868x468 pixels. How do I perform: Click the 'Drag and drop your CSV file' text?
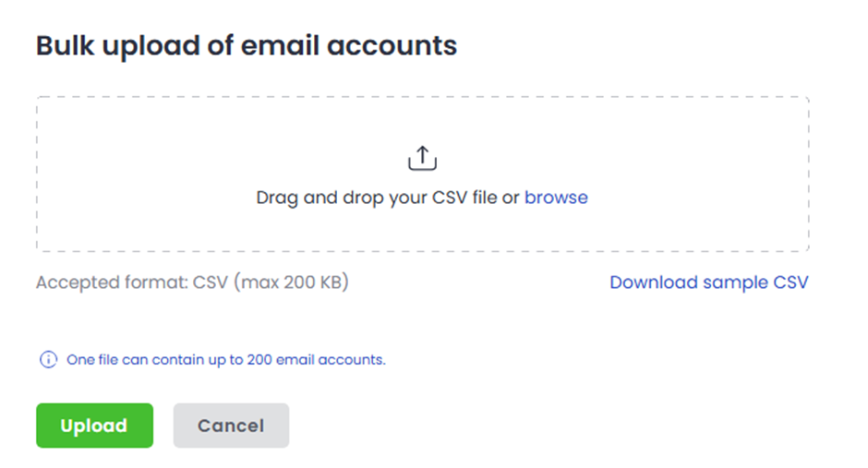coord(388,198)
